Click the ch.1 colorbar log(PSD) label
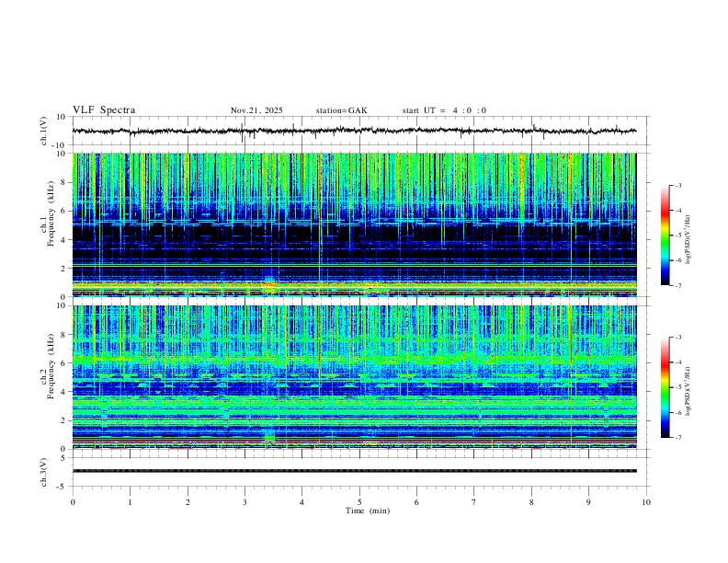The height and width of the screenshot is (563, 728). (x=688, y=240)
